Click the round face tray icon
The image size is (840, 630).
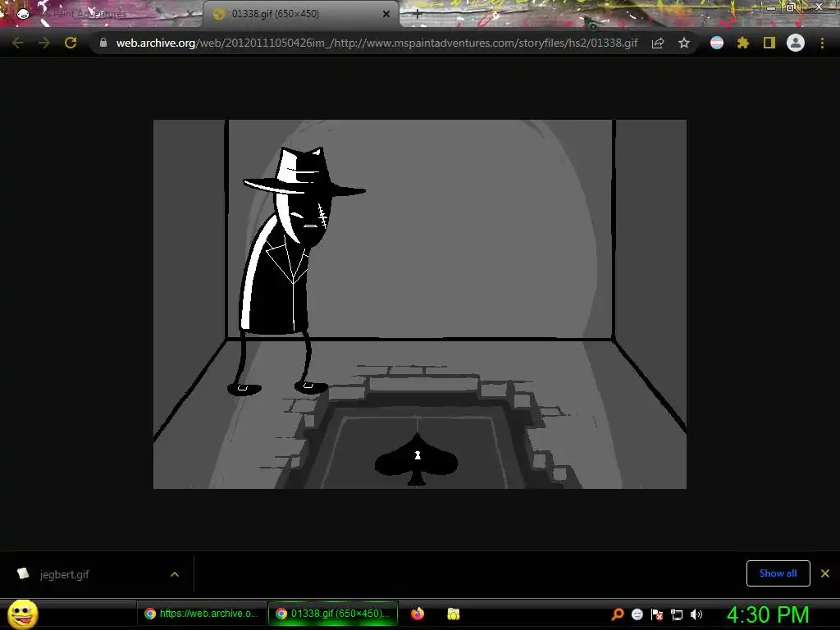click(x=637, y=614)
